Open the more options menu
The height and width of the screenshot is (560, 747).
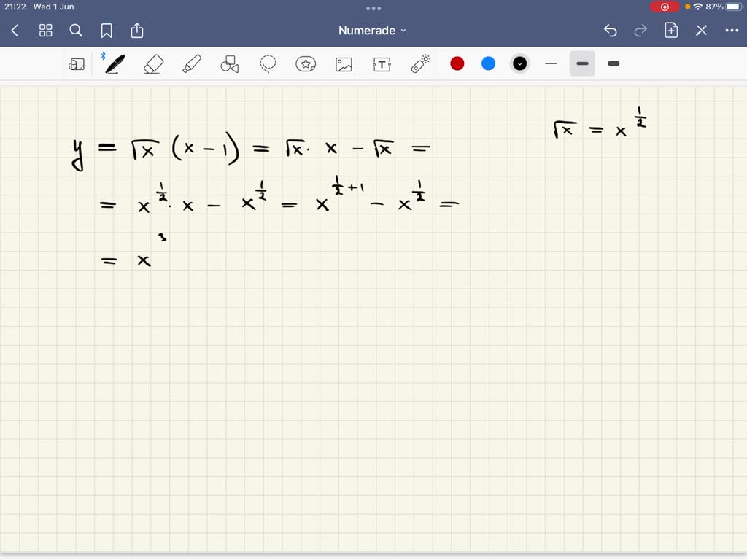click(x=732, y=30)
